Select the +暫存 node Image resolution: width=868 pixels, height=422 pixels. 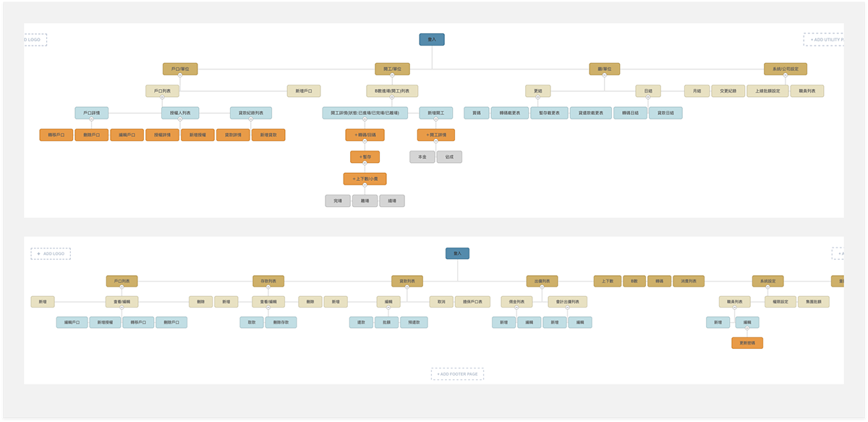[x=365, y=157]
